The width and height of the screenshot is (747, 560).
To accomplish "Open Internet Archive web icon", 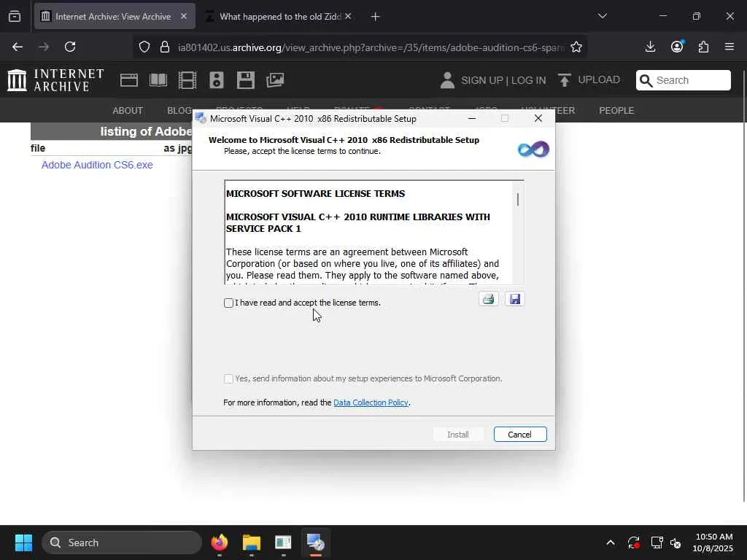I will (x=128, y=80).
